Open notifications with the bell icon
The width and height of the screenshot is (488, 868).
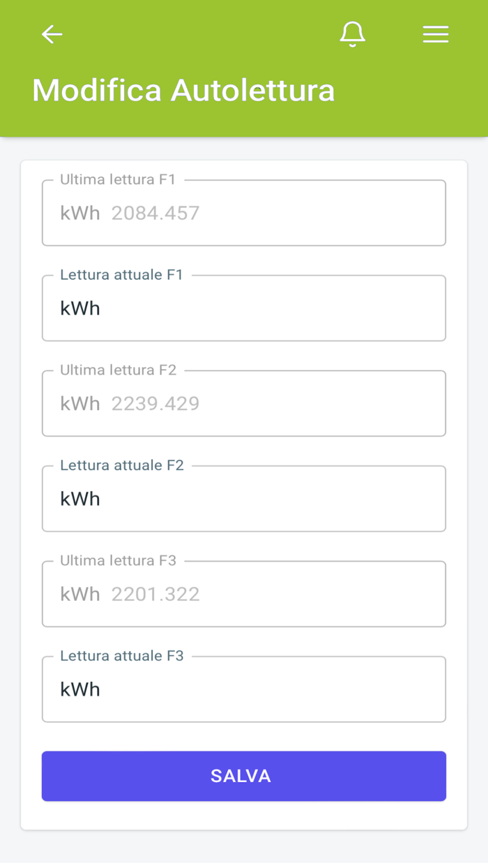coord(352,34)
